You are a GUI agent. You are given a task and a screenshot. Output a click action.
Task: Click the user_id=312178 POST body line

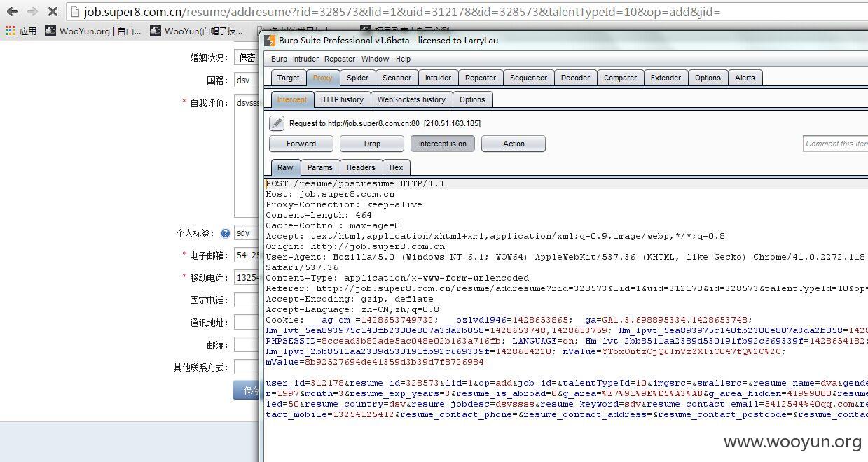[x=566, y=383]
